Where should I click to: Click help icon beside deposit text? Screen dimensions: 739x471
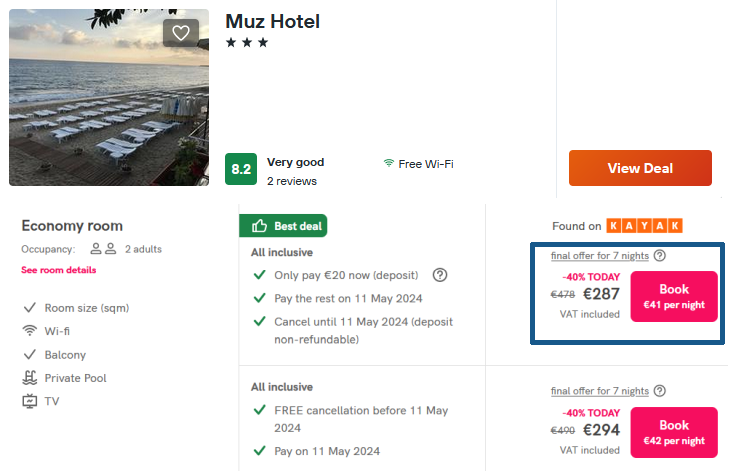[440, 275]
